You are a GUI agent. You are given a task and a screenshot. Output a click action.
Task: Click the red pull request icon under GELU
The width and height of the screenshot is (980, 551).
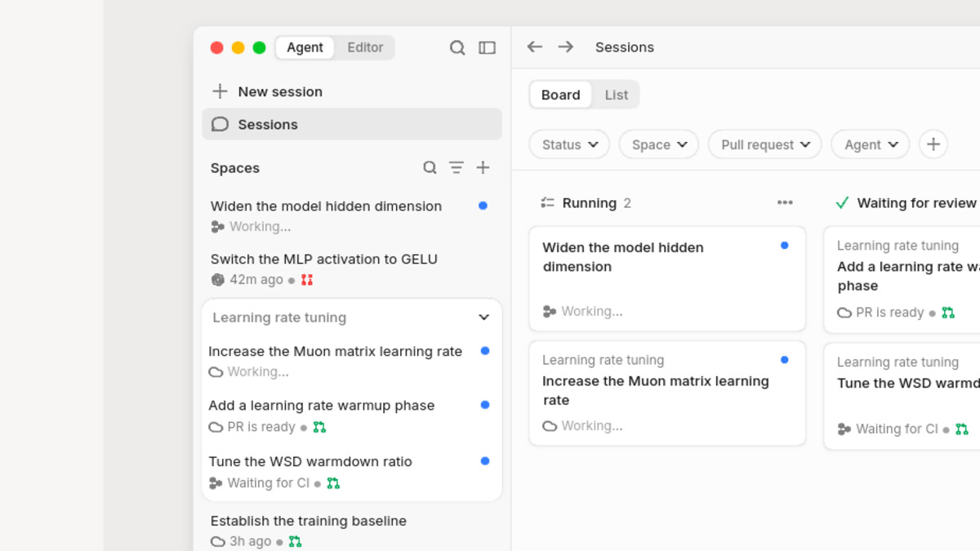point(307,280)
